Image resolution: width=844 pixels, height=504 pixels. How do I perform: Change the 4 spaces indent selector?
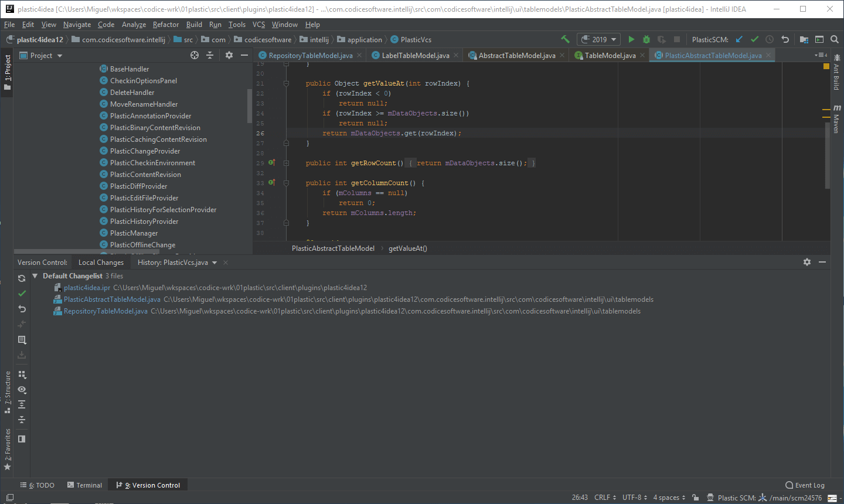click(669, 498)
